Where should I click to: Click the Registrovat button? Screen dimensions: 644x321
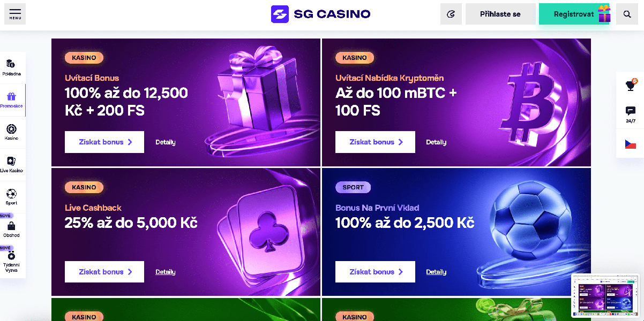pos(574,14)
